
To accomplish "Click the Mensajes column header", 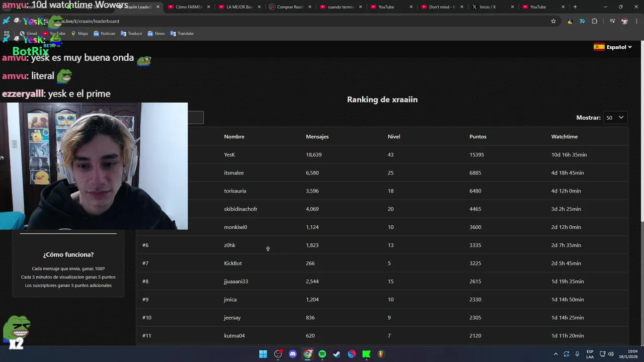I will [x=317, y=137].
